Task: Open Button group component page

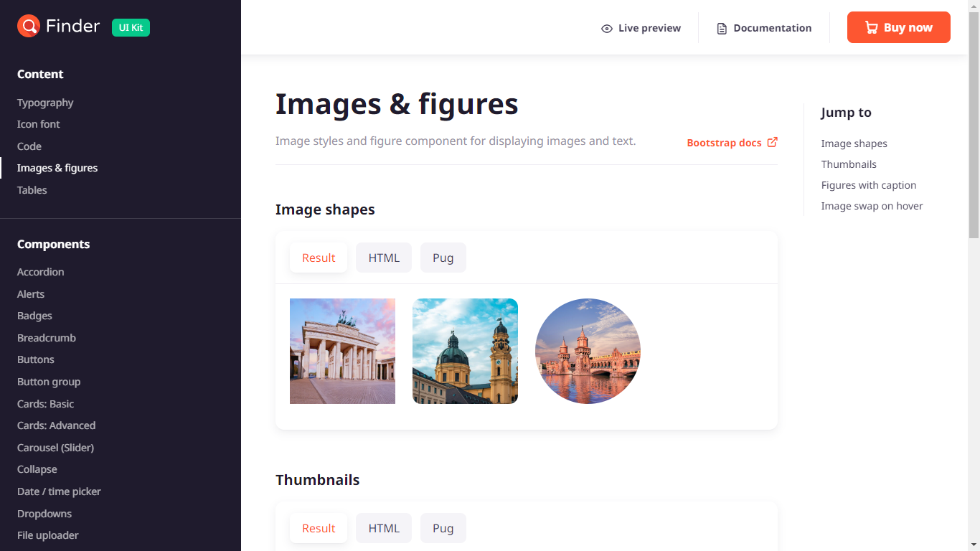Action: [49, 382]
